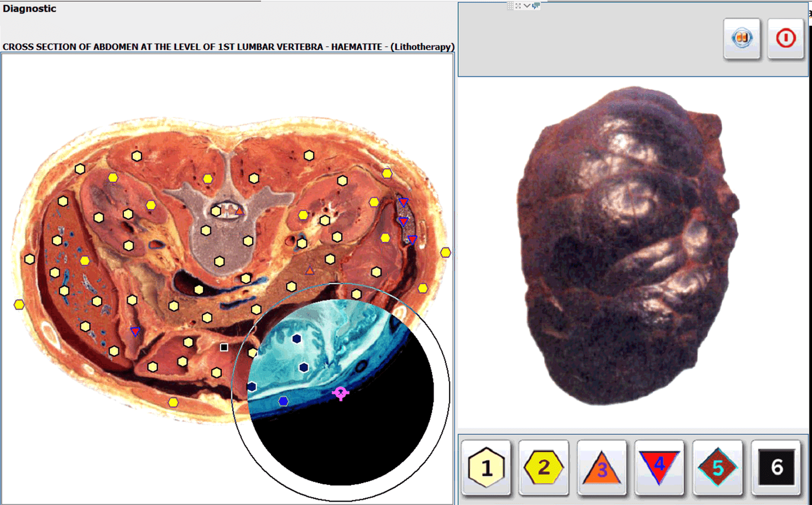Grab the dotted grip handle at top
Viewport: 812px width, 505px height.
coord(510,6)
